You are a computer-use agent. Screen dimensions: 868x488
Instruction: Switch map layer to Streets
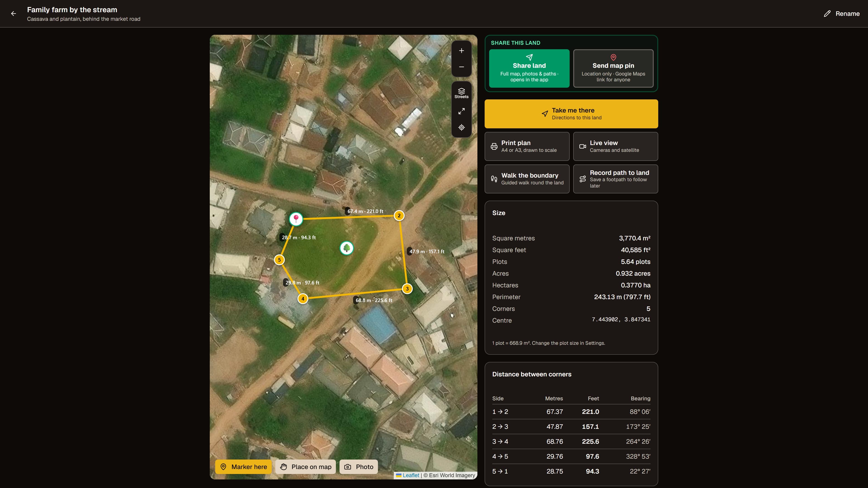click(x=461, y=93)
